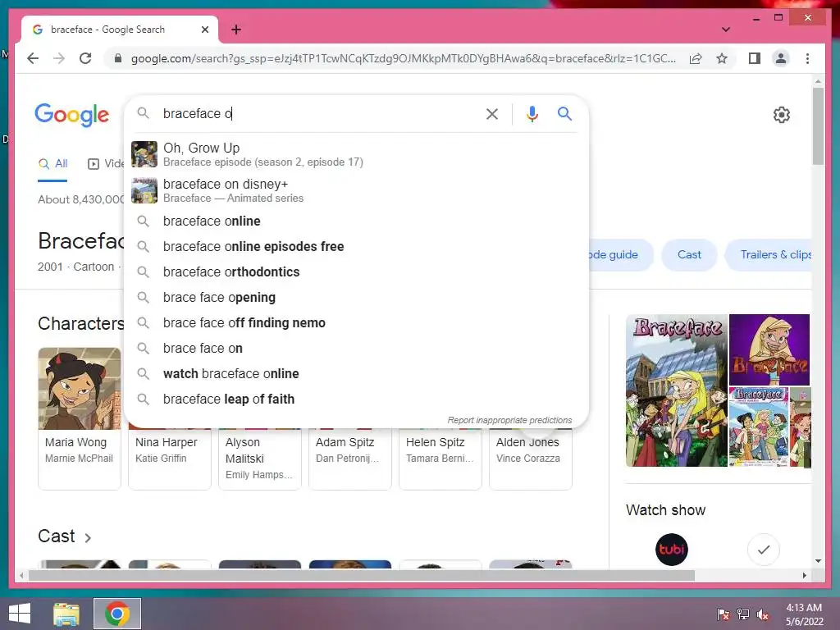This screenshot has width=840, height=630.
Task: Click the horizontal scrollbar thumb
Action: coord(362,575)
